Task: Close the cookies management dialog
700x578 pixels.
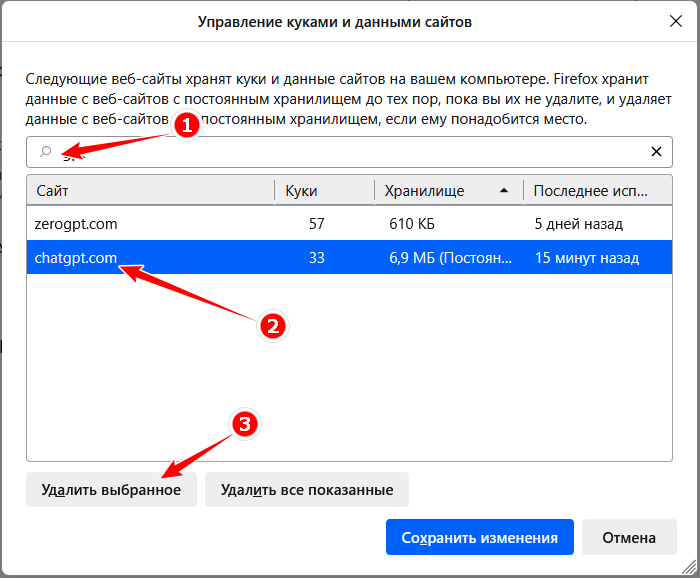Action: (676, 21)
